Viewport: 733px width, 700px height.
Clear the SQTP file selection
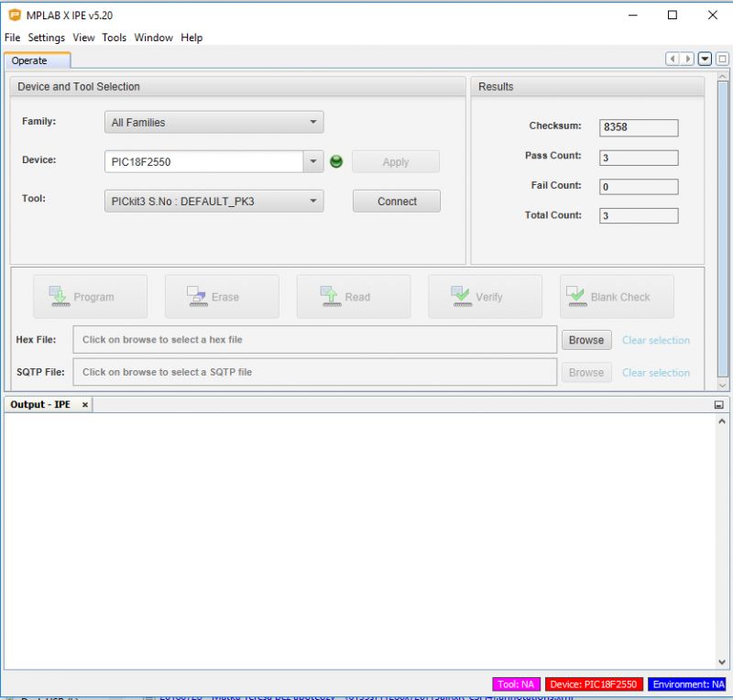pyautogui.click(x=656, y=373)
